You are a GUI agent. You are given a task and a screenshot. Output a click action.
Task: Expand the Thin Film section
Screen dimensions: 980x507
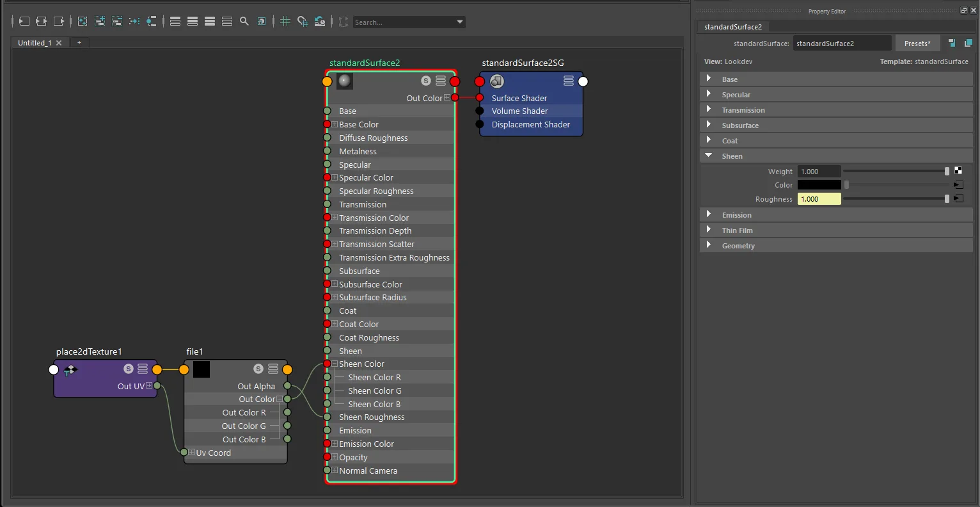[x=708, y=230]
